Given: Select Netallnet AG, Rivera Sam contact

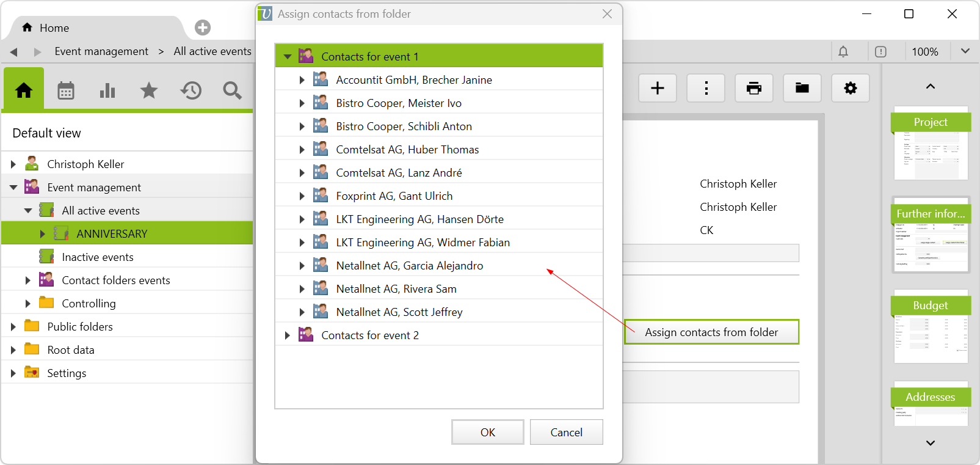Looking at the screenshot, I should (x=396, y=289).
